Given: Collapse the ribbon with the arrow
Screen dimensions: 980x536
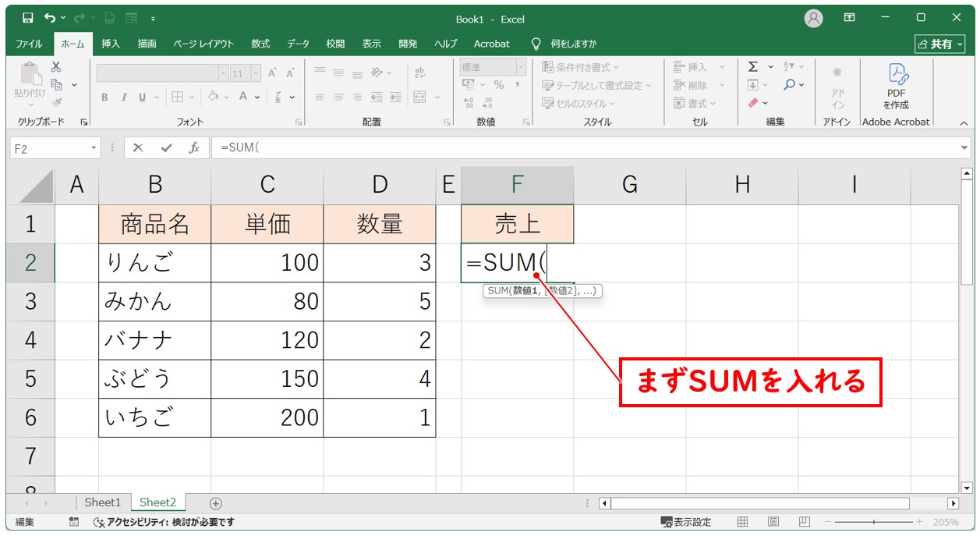Looking at the screenshot, I should [964, 122].
